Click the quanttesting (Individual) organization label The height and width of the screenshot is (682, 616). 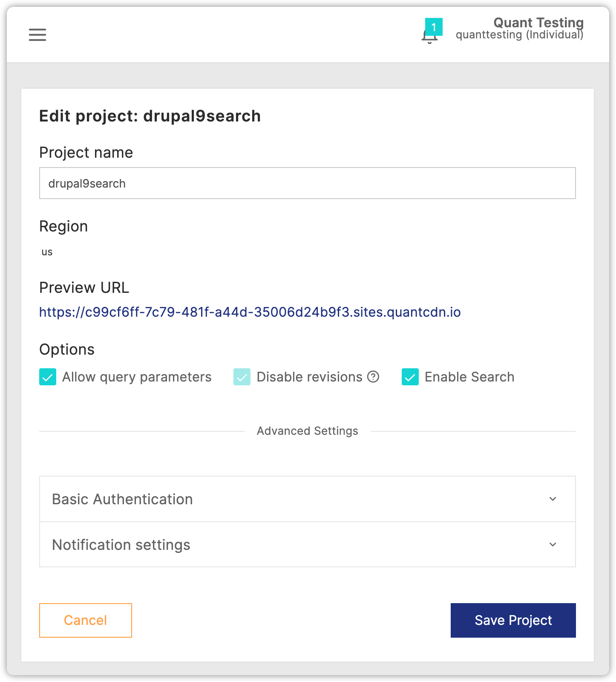pos(519,35)
